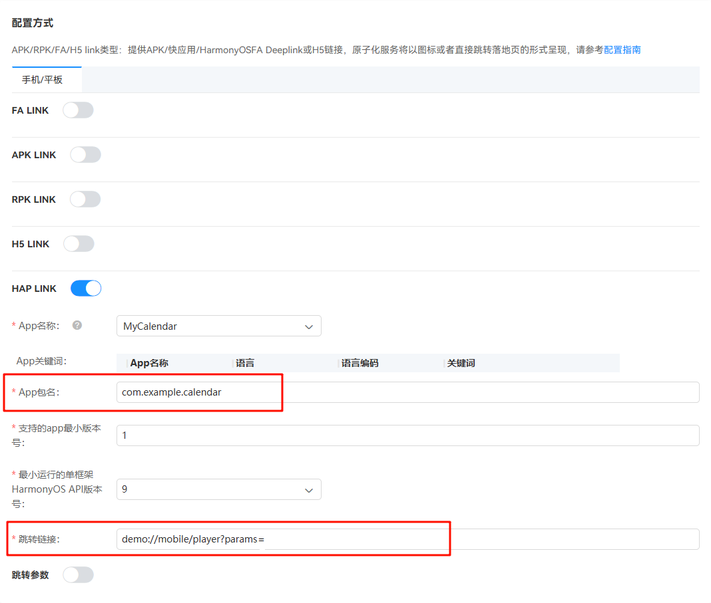Click the App关键词 field label
Viewport: 711px width, 603px height.
click(x=41, y=361)
